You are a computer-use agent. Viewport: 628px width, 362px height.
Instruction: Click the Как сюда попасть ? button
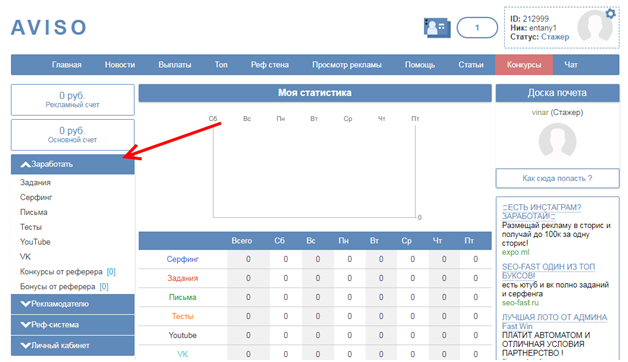(x=557, y=178)
